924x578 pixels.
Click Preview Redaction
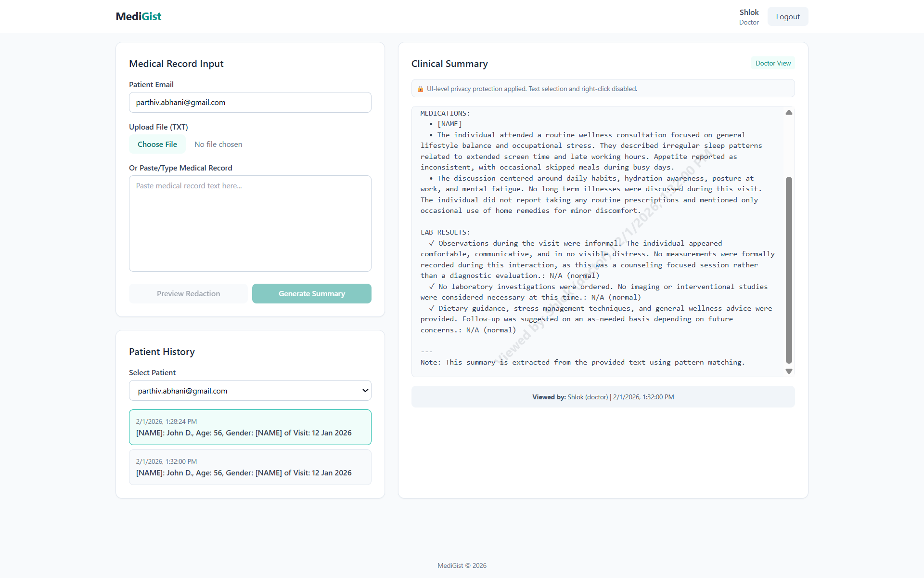pyautogui.click(x=188, y=293)
